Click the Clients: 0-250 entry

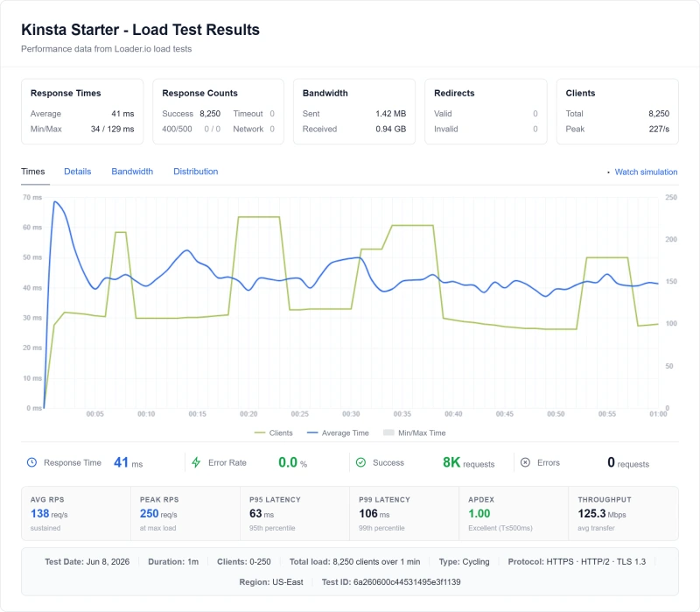pyautogui.click(x=244, y=561)
